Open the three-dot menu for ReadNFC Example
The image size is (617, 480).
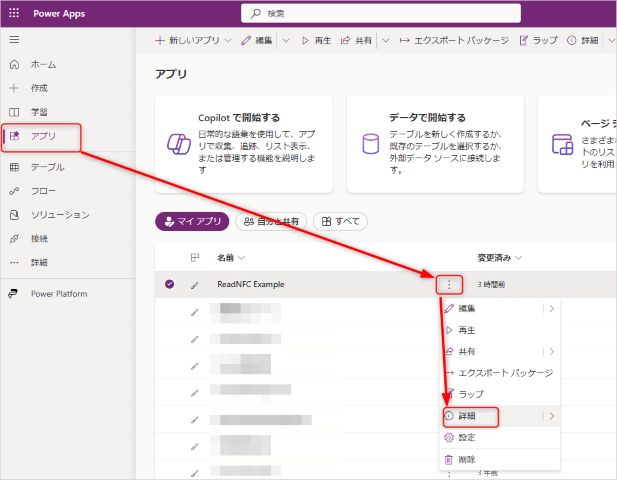coord(449,284)
